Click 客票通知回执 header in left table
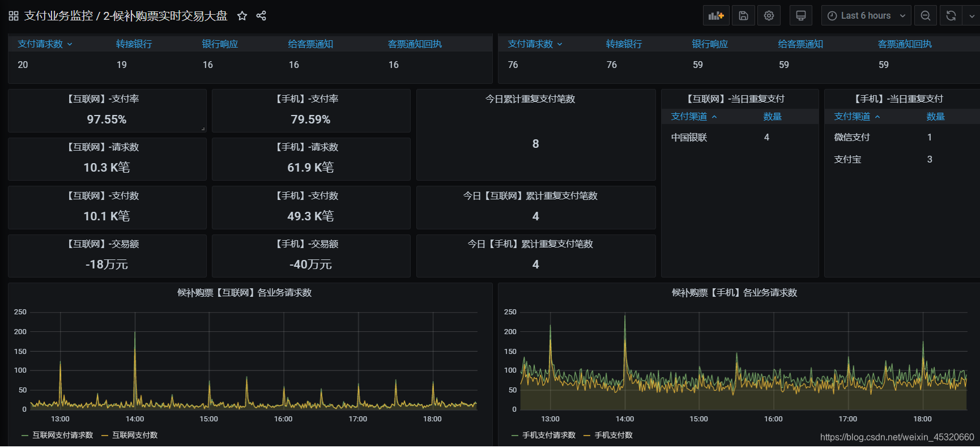This screenshot has height=448, width=980. [415, 44]
